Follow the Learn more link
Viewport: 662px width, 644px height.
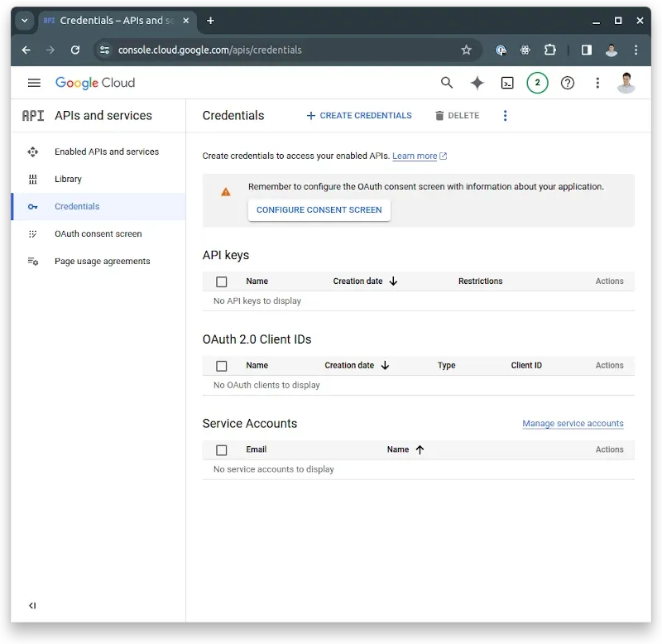tap(415, 156)
